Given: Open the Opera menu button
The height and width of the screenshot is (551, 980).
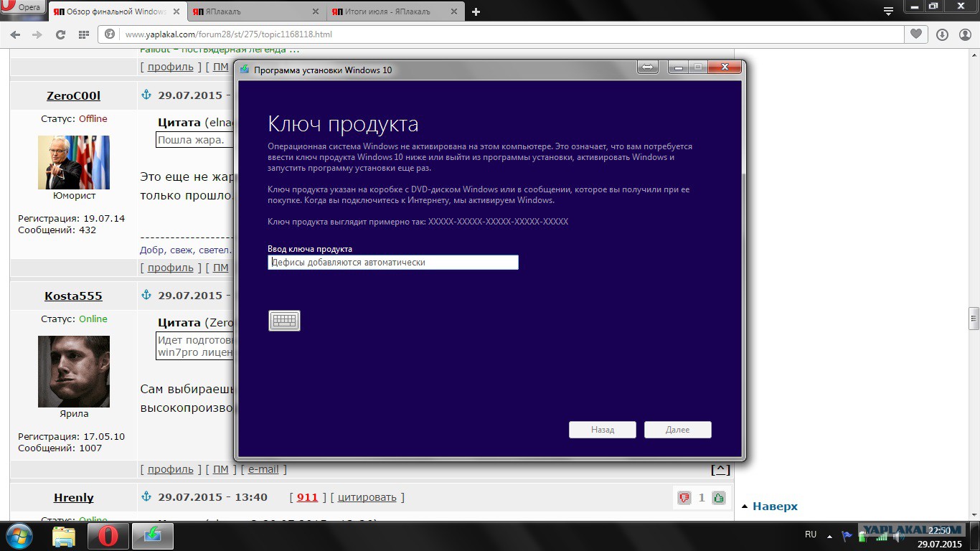Looking at the screenshot, I should point(22,7).
